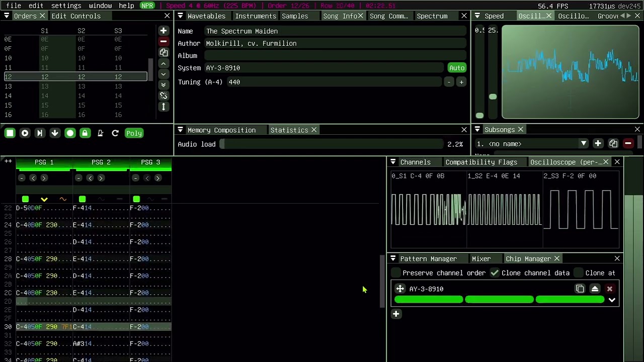Open Speed window triangle menu

pos(477,16)
